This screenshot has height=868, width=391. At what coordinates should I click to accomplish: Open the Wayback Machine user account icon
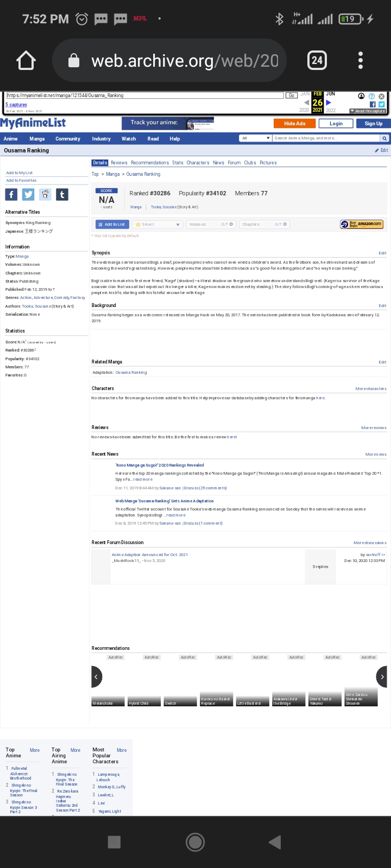pyautogui.click(x=361, y=96)
